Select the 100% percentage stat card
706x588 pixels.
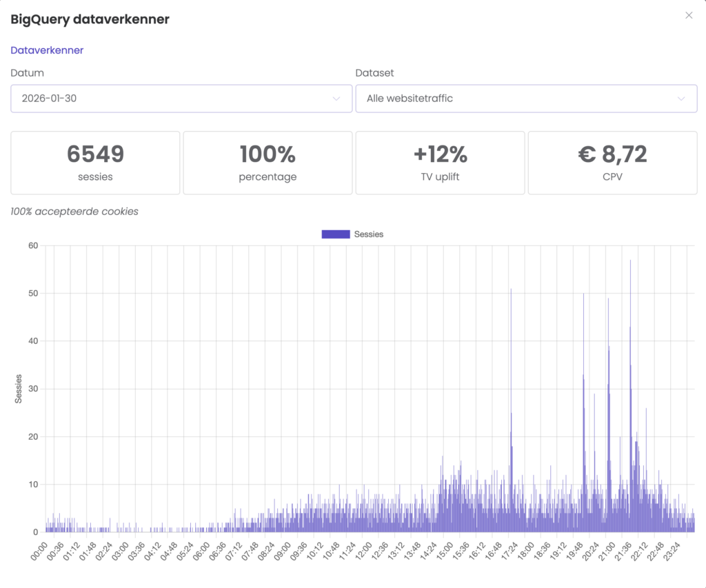click(x=268, y=163)
